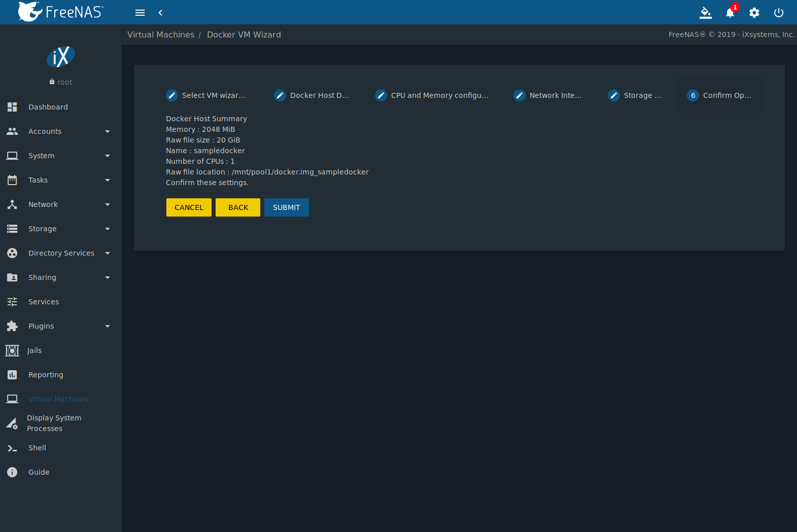
Task: Expand the Accounts menu arrow
Action: (x=108, y=131)
